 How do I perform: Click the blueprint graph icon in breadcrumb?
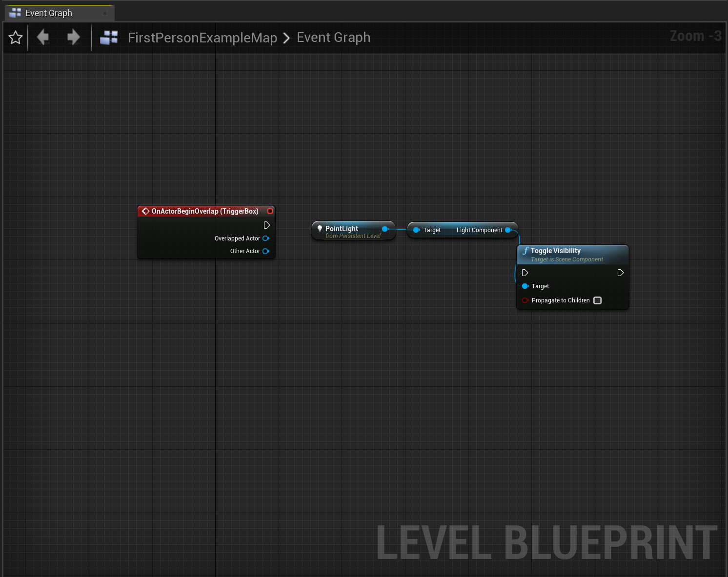click(109, 38)
